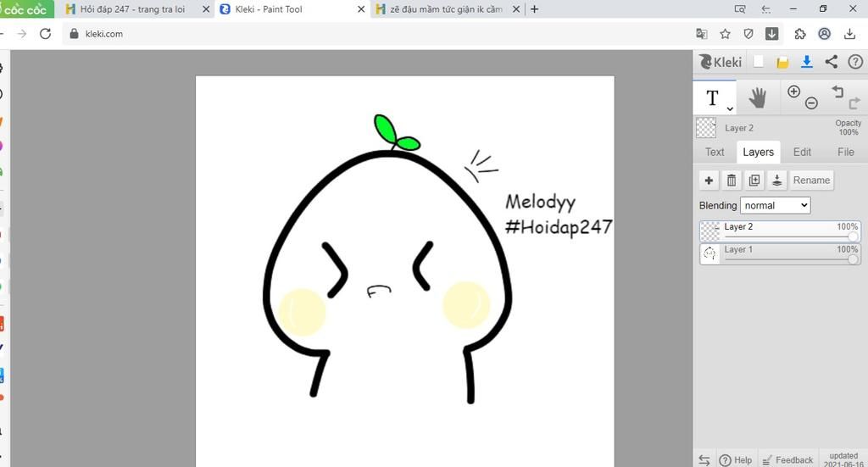Open the Help link at bottom
Image resolution: width=868 pixels, height=467 pixels.
click(x=736, y=460)
